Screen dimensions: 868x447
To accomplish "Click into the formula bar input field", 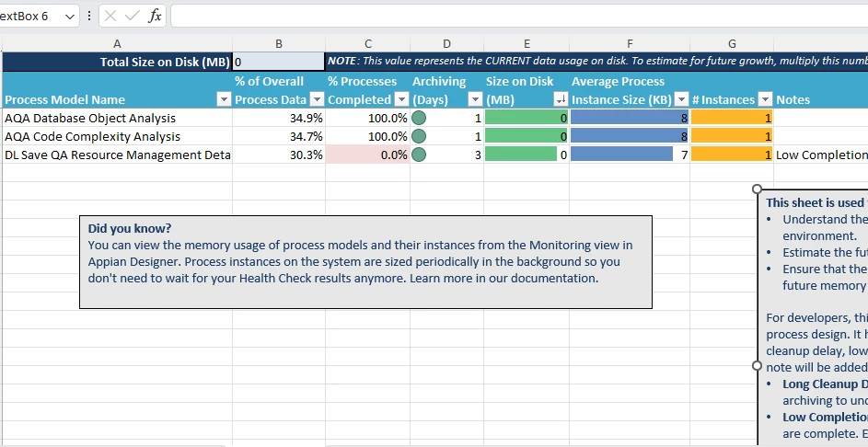I will coord(519,16).
